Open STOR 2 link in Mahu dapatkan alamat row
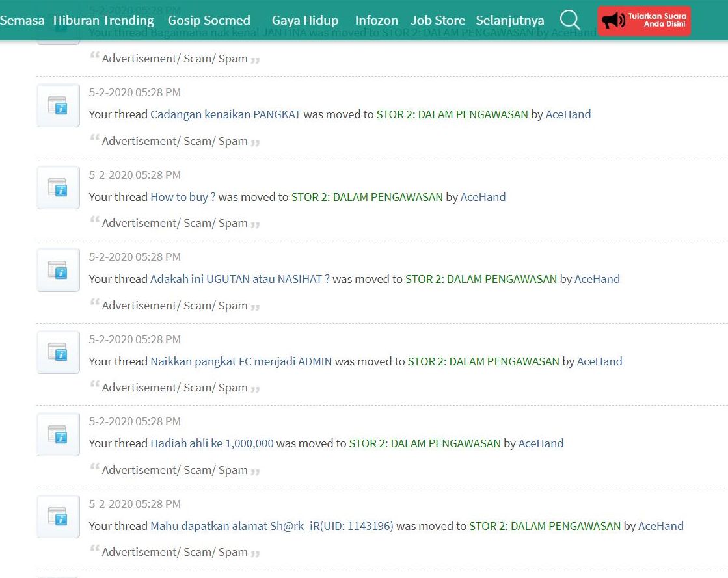Screen dimensions: 728x578 coord(545,526)
